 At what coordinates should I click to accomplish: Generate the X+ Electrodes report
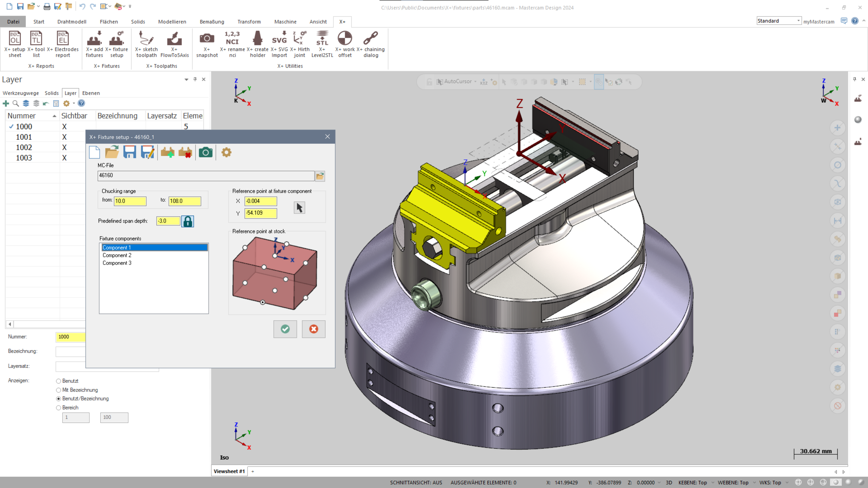click(63, 44)
